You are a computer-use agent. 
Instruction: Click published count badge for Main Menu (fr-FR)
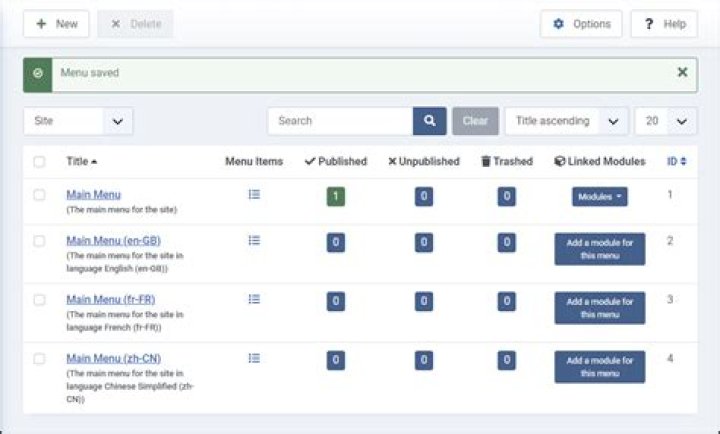(x=336, y=301)
